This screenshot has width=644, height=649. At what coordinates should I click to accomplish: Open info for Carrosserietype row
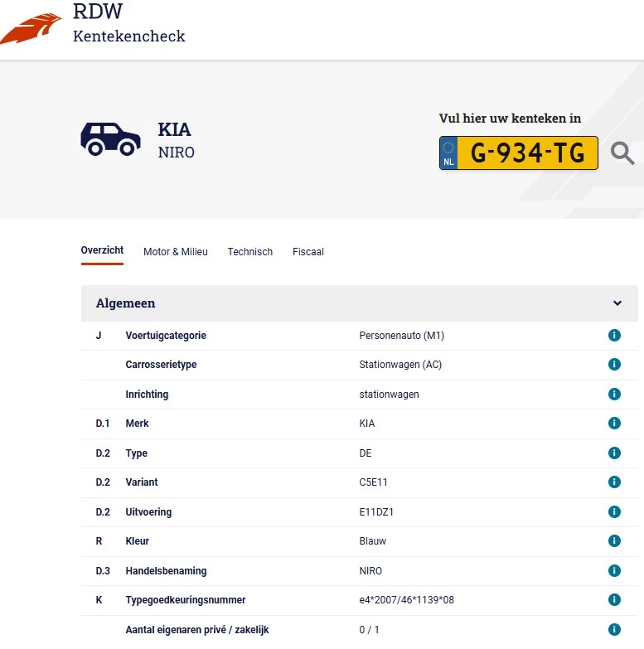pos(614,364)
